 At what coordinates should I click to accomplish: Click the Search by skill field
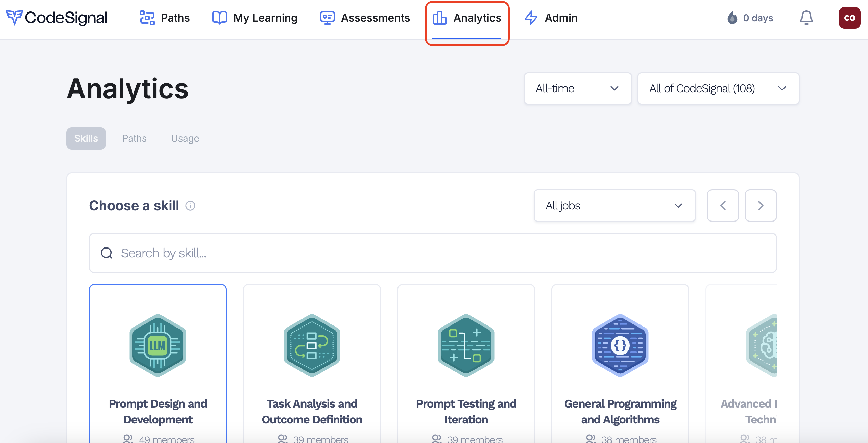(433, 253)
